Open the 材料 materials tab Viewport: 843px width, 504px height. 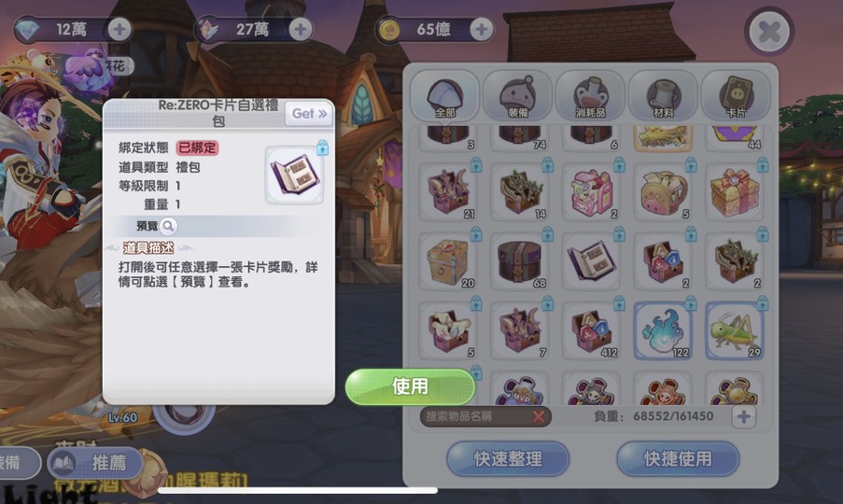click(x=663, y=97)
